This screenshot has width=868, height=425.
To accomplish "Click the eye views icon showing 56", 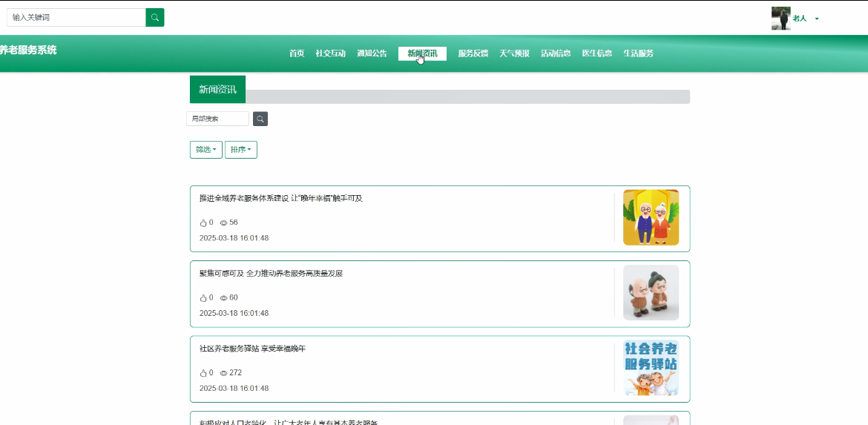I will pos(223,223).
